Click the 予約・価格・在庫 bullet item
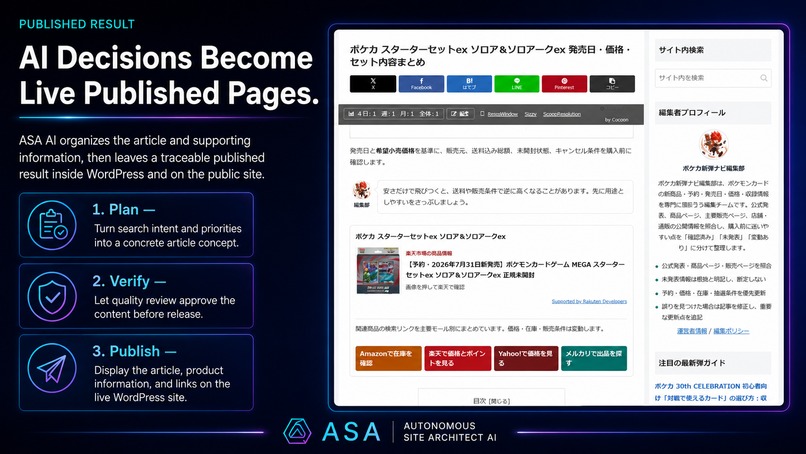The image size is (806, 454). (713, 293)
